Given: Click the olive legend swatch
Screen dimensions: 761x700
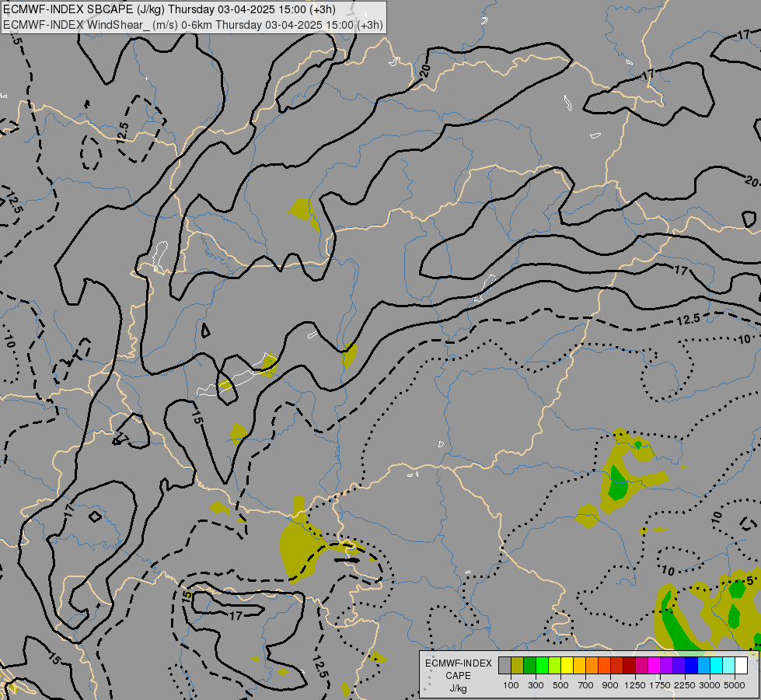Looking at the screenshot, I should coord(518,666).
